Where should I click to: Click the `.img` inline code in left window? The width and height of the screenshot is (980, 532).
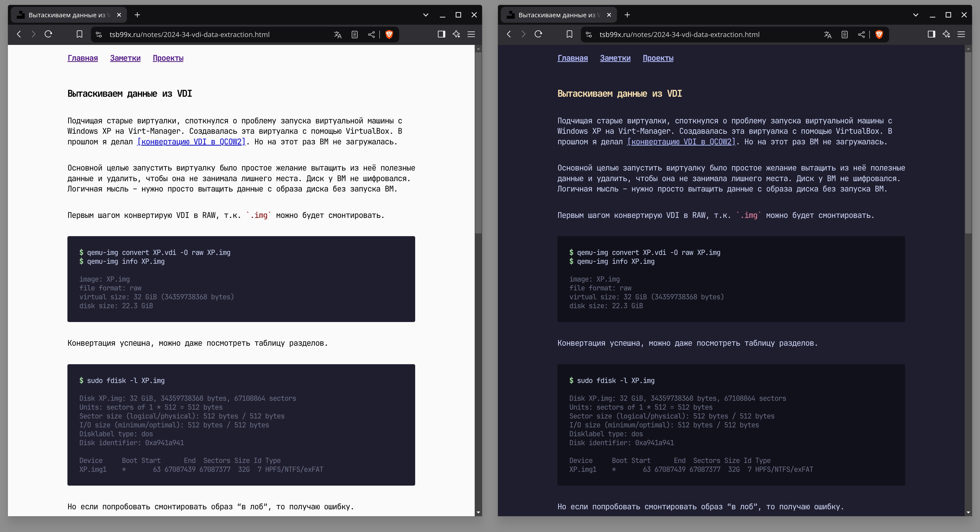[259, 215]
